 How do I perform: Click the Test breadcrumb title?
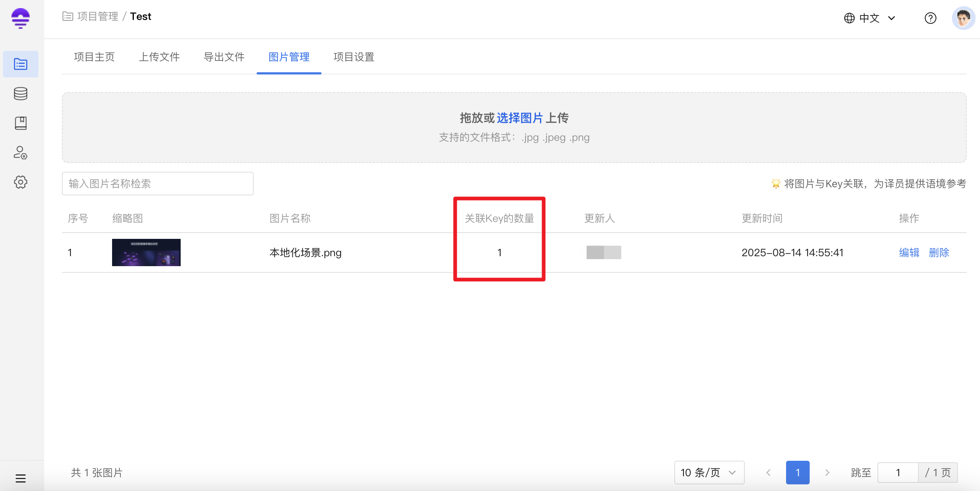pyautogui.click(x=140, y=16)
